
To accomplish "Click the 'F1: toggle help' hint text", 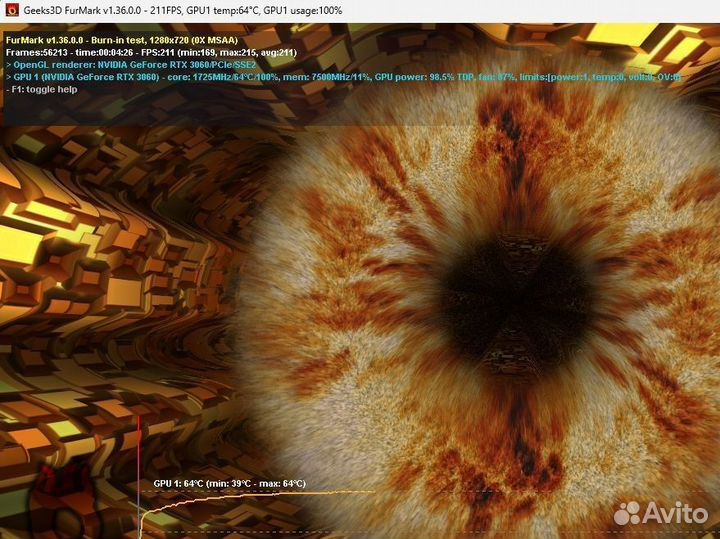I will [44, 89].
